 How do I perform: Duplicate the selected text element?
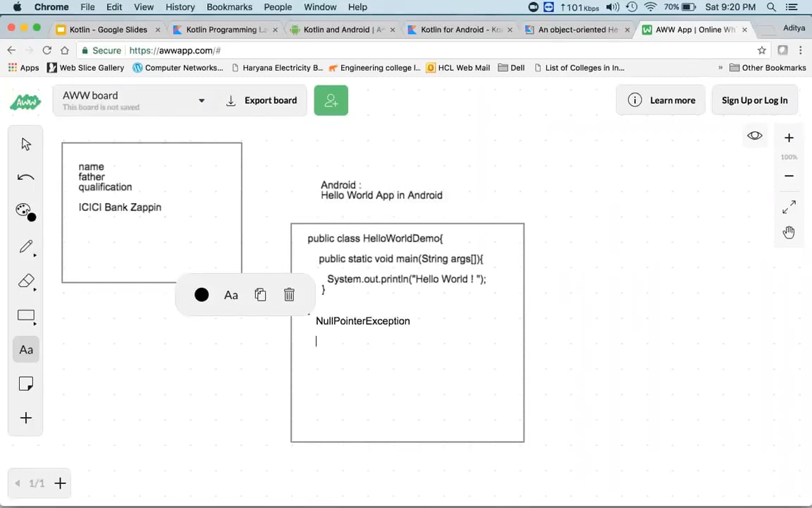[260, 294]
